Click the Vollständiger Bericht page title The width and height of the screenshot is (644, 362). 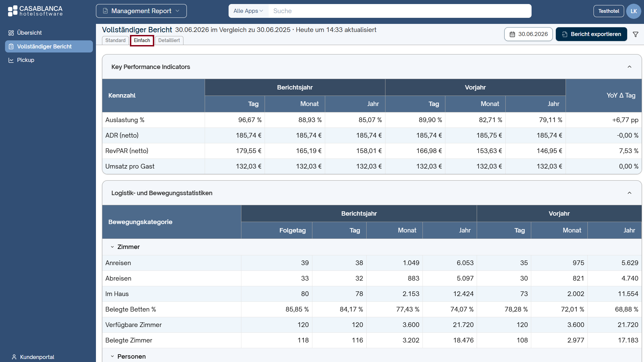point(137,30)
